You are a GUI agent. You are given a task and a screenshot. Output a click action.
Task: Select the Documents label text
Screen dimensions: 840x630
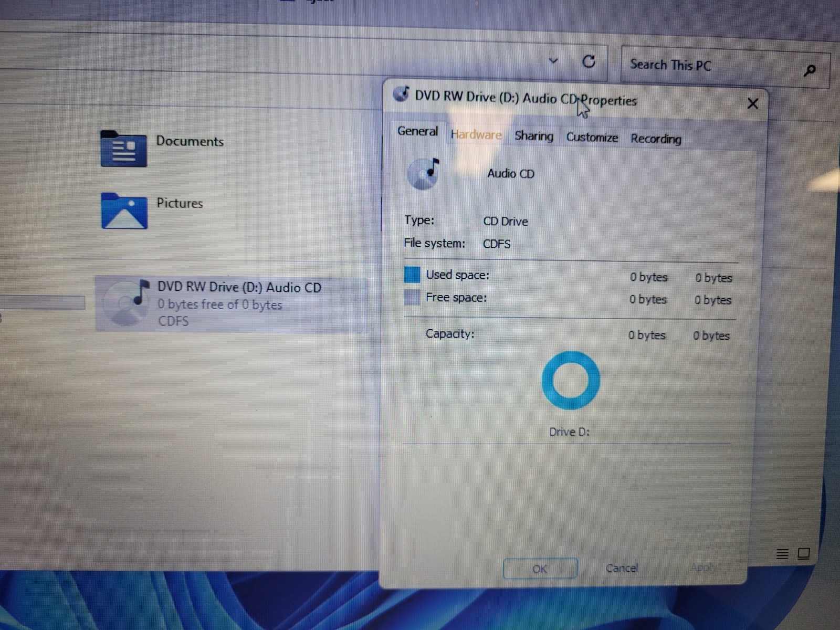click(190, 141)
